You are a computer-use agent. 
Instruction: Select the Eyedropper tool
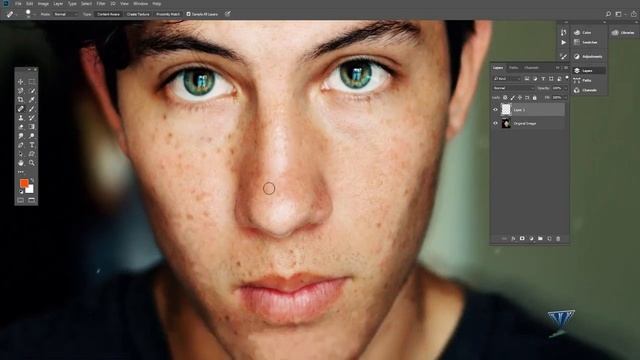point(32,100)
